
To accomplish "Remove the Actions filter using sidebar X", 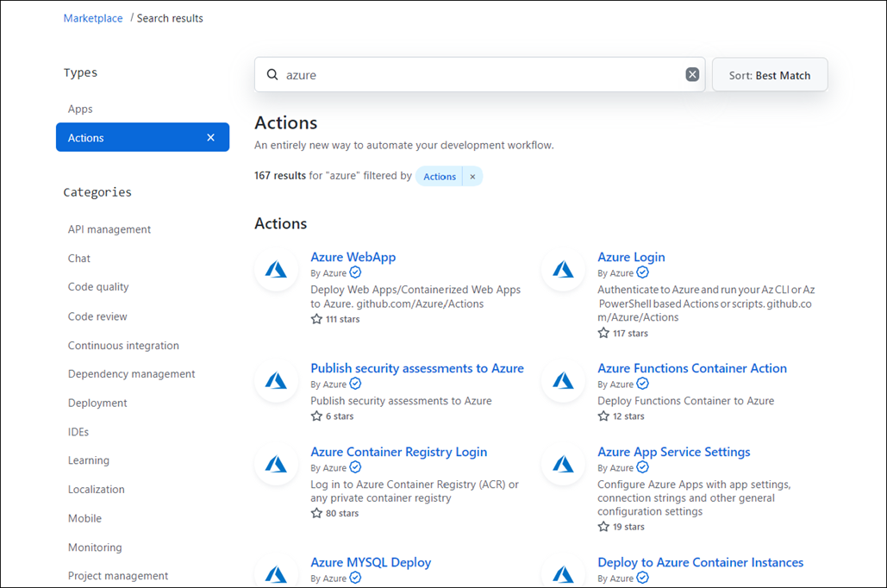I will pos(210,137).
